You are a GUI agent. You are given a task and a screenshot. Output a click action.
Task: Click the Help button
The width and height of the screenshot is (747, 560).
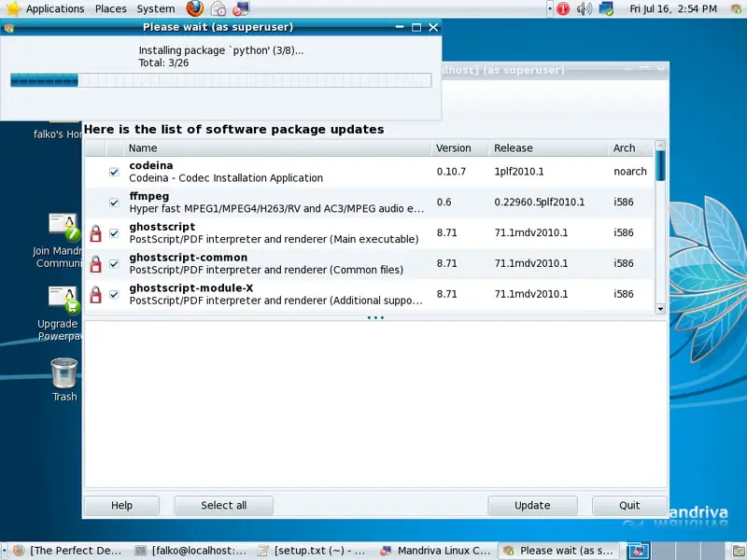121,505
